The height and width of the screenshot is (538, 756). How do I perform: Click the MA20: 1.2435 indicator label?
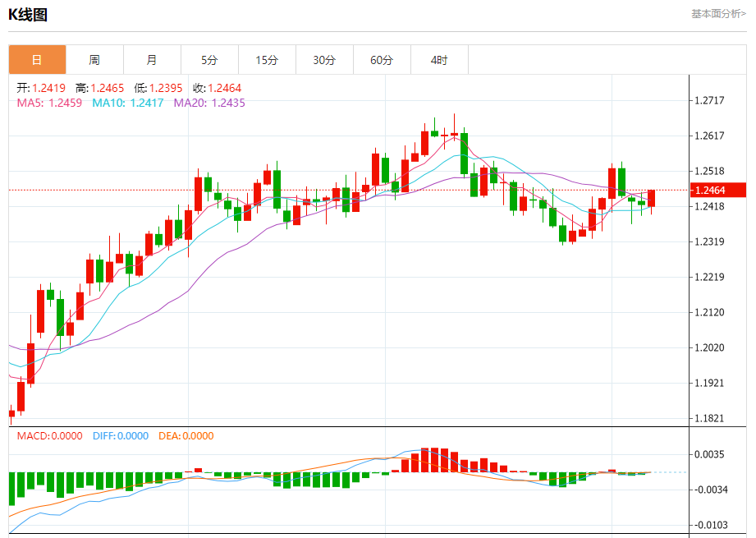[209, 103]
